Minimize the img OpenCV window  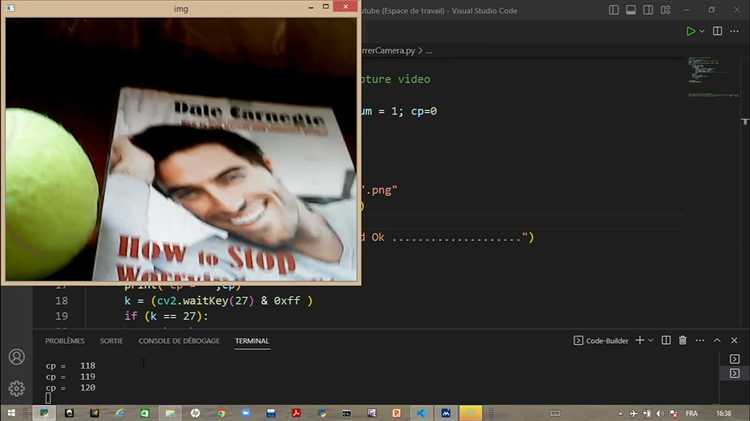311,7
